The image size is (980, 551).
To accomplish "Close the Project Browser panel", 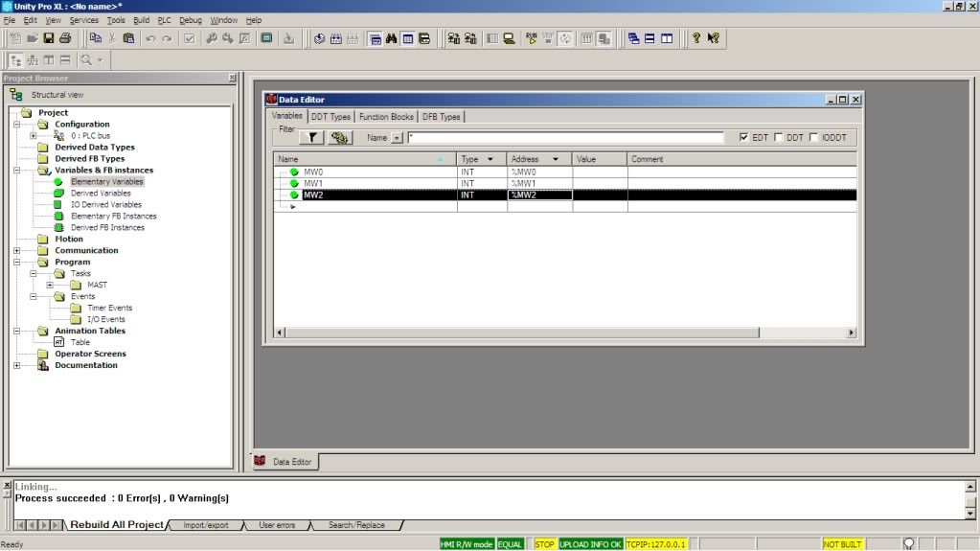I will click(x=232, y=78).
